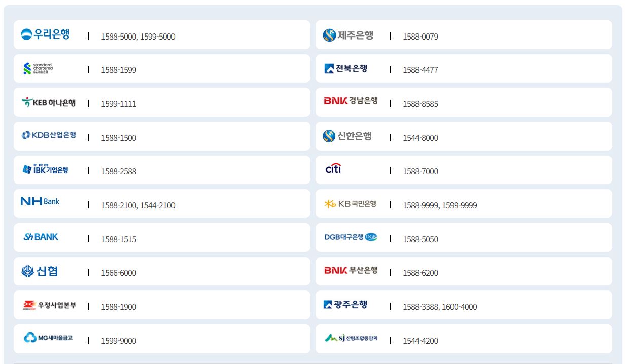626x364 pixels.
Task: Click the DGB대구은행 logo
Action: 351,237
